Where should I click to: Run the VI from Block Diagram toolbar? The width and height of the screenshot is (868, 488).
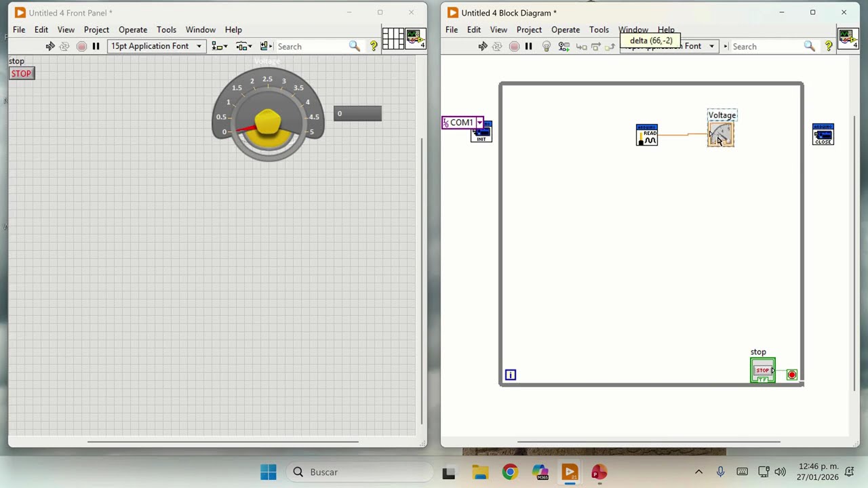483,46
